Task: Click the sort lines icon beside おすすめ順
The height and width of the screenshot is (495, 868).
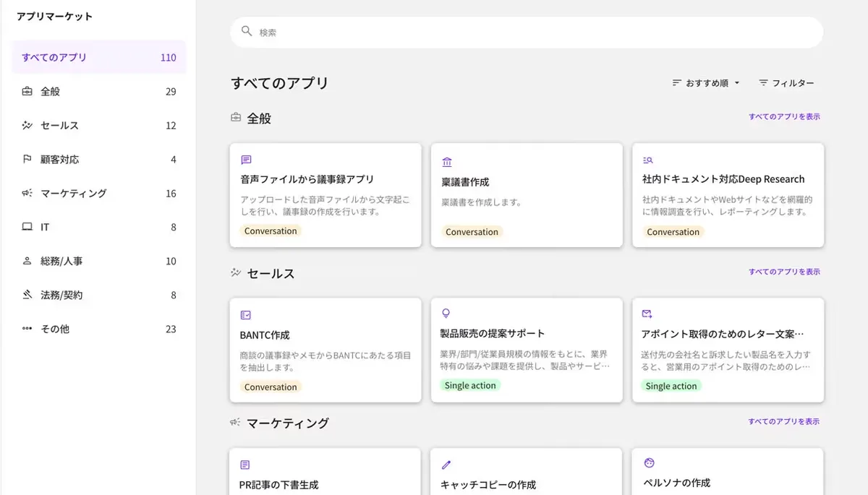Action: coord(677,83)
